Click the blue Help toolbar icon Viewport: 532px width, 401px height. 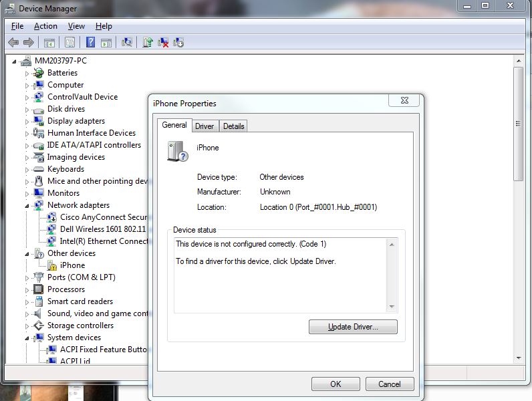[x=90, y=42]
